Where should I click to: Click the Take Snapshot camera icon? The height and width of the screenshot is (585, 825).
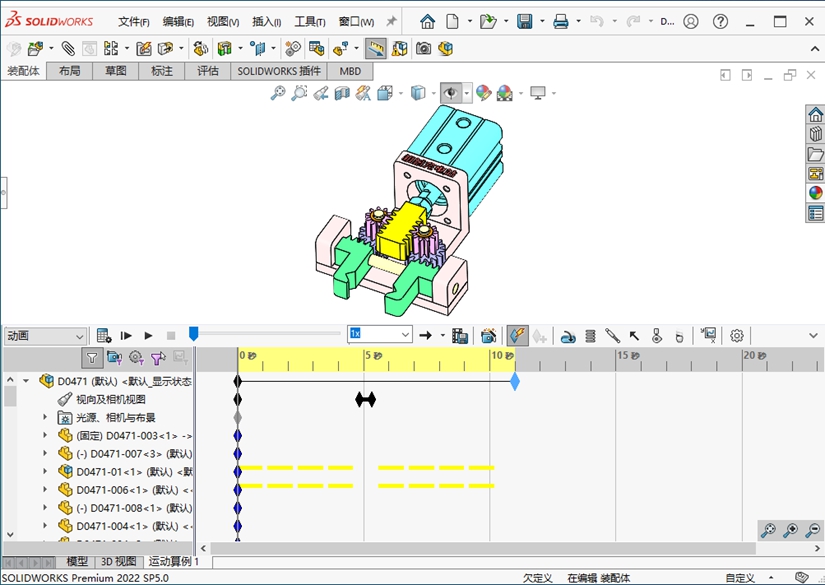[x=423, y=49]
